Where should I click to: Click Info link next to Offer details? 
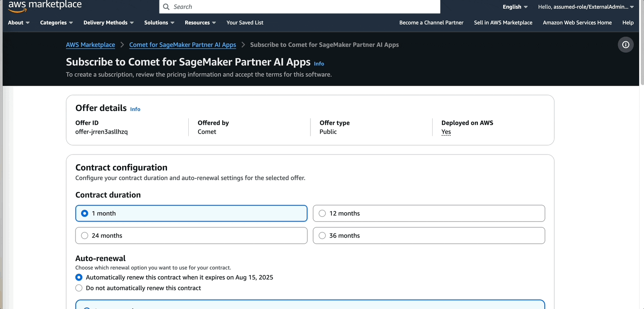135,109
